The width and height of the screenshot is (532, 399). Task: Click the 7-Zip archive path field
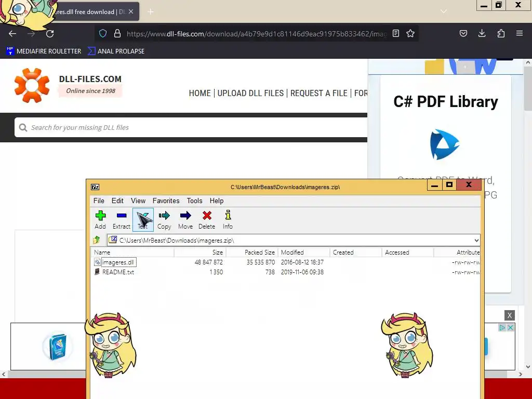293,241
